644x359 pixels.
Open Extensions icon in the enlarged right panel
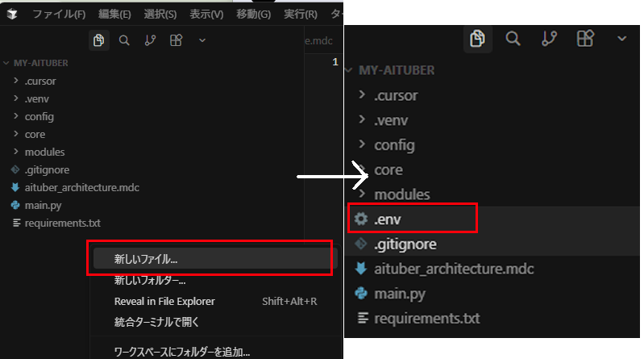click(586, 38)
